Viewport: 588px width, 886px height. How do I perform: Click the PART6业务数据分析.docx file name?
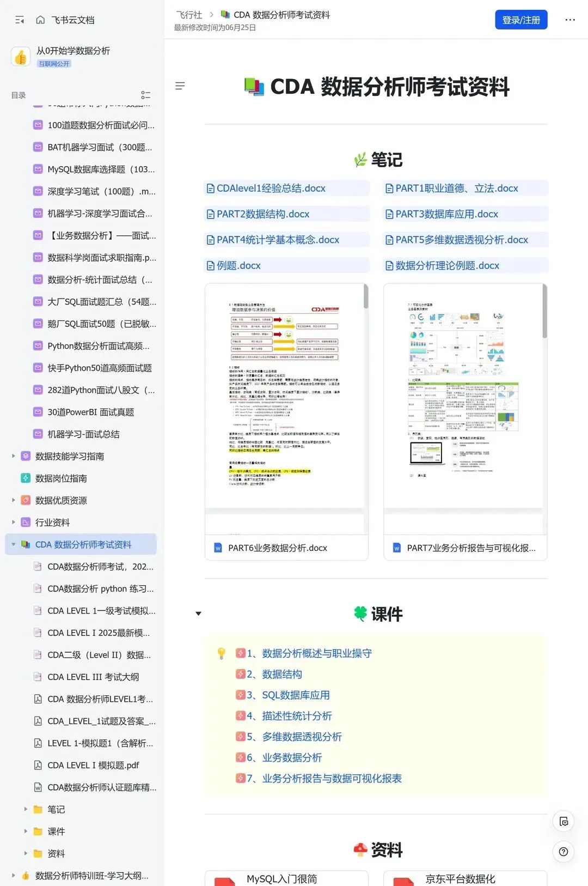click(x=278, y=548)
